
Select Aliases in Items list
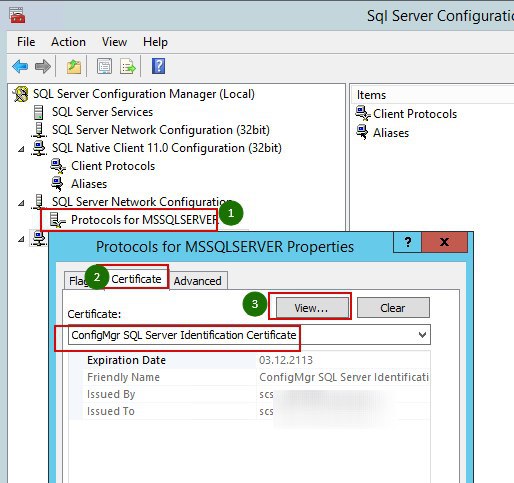391,133
